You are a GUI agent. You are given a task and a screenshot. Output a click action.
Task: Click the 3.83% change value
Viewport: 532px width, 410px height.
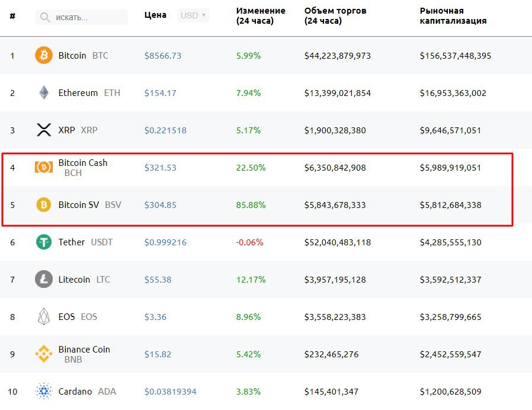coord(248,392)
